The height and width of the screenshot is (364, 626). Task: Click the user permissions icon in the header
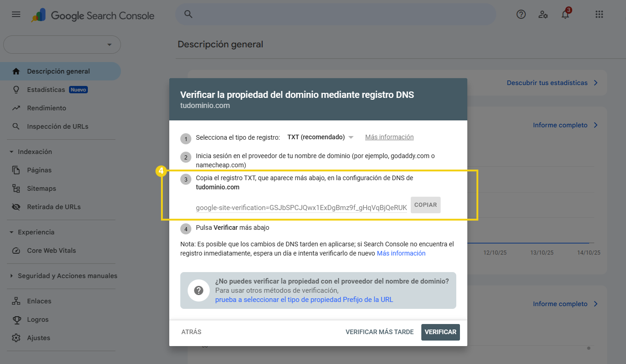click(x=543, y=14)
